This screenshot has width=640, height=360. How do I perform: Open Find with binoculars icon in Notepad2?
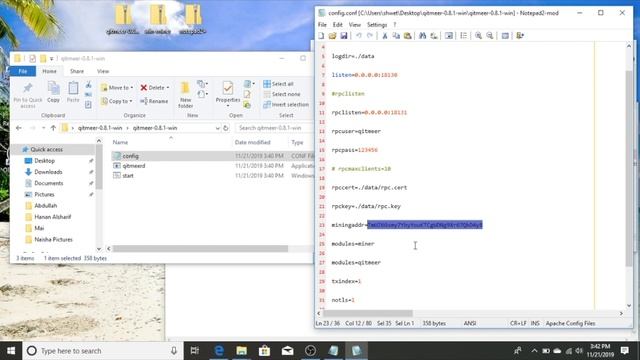pos(422,36)
